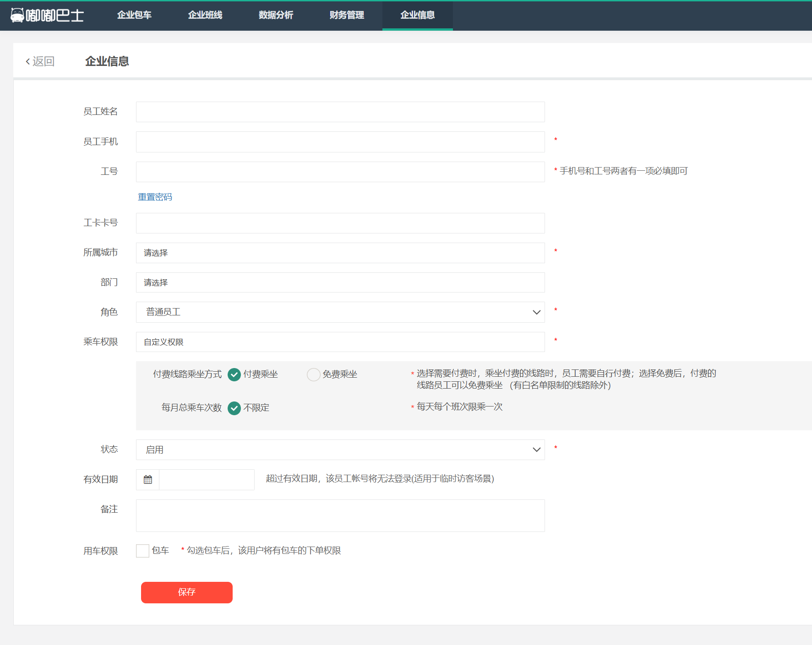The height and width of the screenshot is (645, 812).
Task: Open the date picker calendar icon
Action: click(x=147, y=479)
